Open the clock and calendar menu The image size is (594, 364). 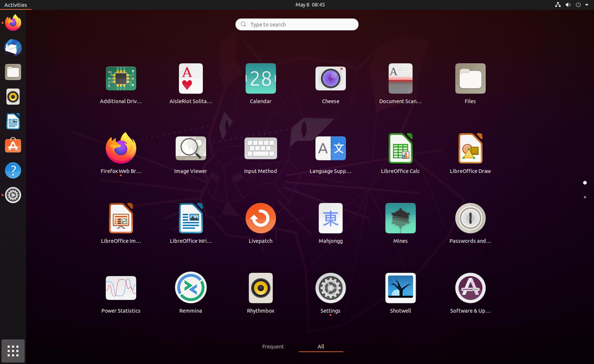click(x=310, y=5)
